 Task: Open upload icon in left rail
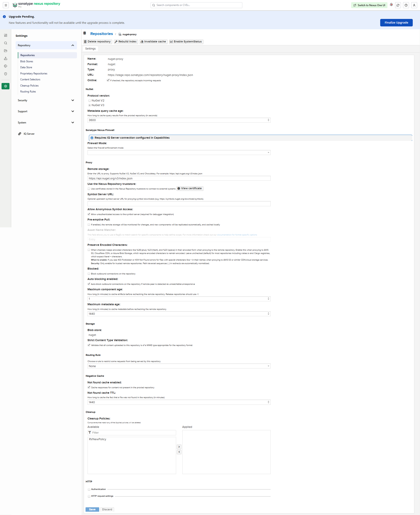5,59
